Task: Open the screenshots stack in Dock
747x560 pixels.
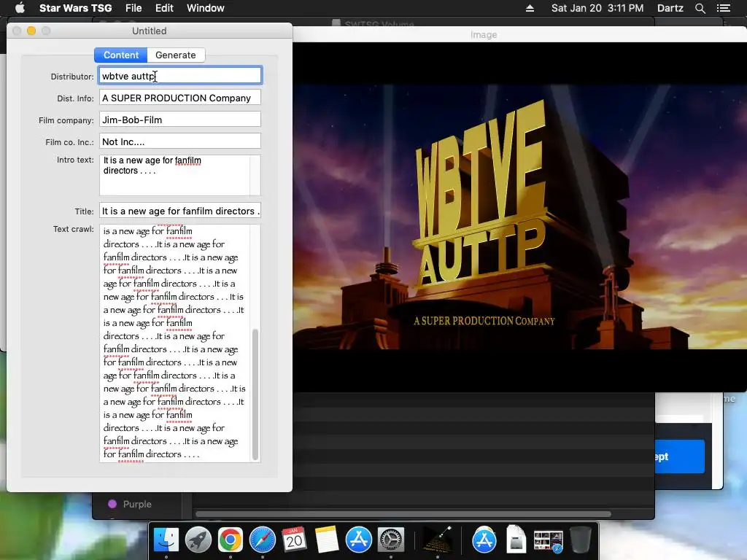Action: click(548, 542)
